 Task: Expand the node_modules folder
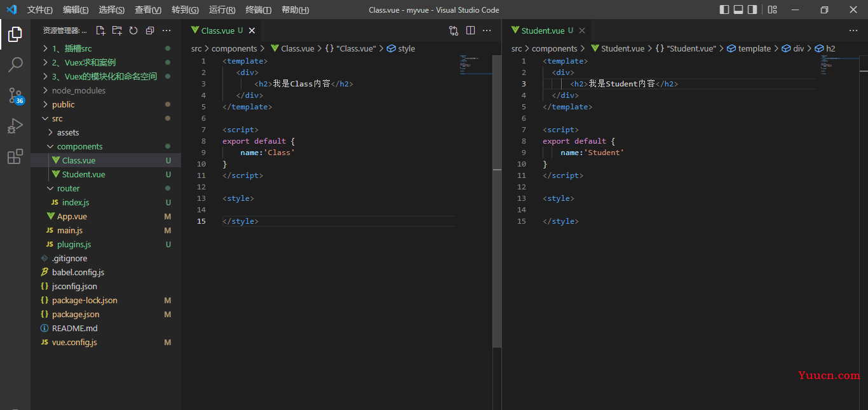(105, 90)
